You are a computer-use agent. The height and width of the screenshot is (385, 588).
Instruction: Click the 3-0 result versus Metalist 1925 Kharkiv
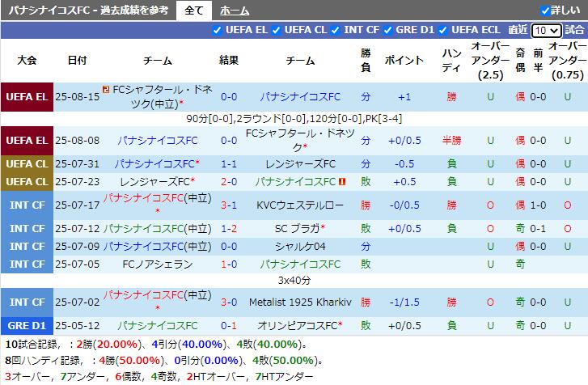pyautogui.click(x=229, y=302)
